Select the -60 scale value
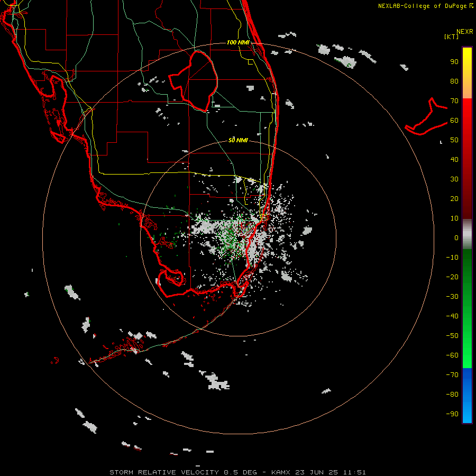 click(x=452, y=355)
